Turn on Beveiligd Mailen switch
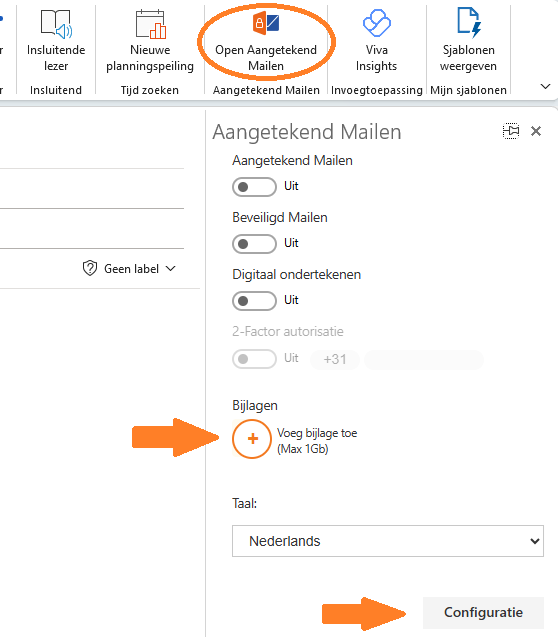This screenshot has width=558, height=637. pyautogui.click(x=254, y=244)
